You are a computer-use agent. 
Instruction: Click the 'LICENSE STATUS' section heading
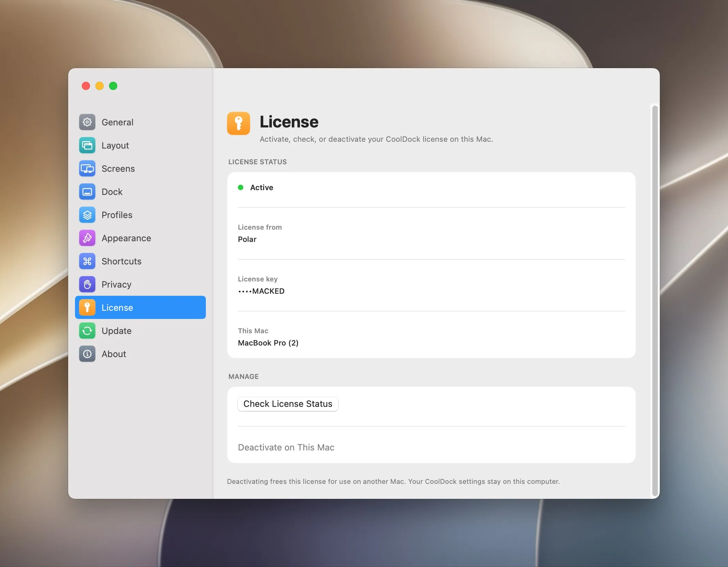click(x=257, y=162)
